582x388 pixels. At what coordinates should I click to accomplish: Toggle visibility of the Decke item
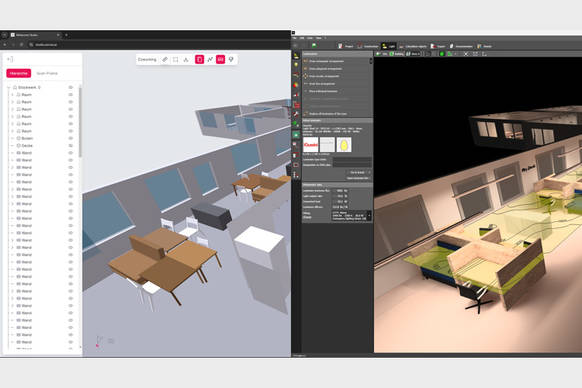pyautogui.click(x=71, y=146)
